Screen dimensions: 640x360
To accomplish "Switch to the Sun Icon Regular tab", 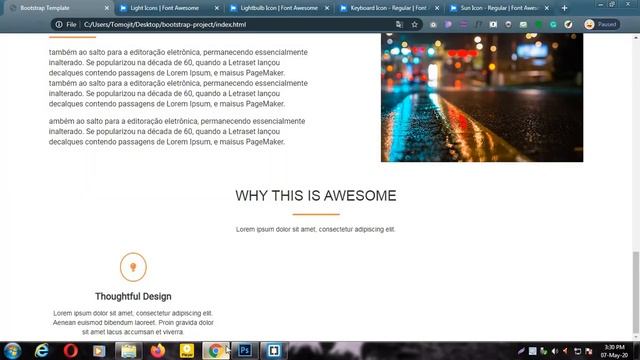I will point(499,8).
